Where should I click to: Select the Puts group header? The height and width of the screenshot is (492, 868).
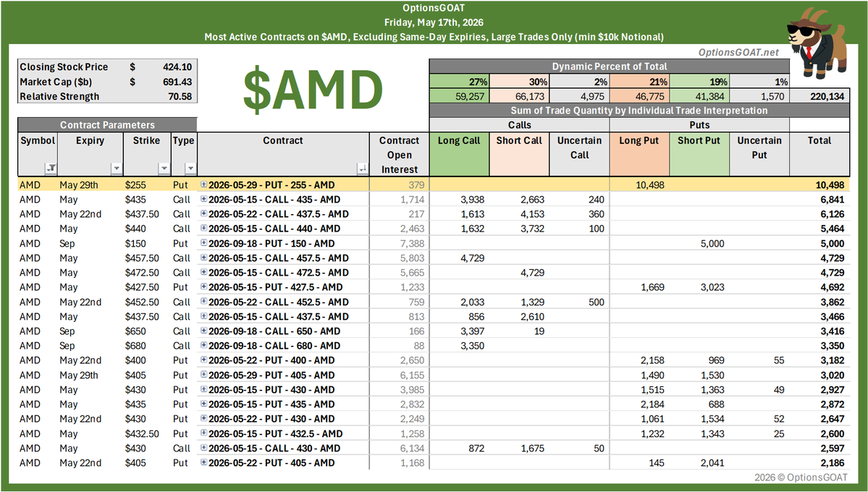coord(700,125)
